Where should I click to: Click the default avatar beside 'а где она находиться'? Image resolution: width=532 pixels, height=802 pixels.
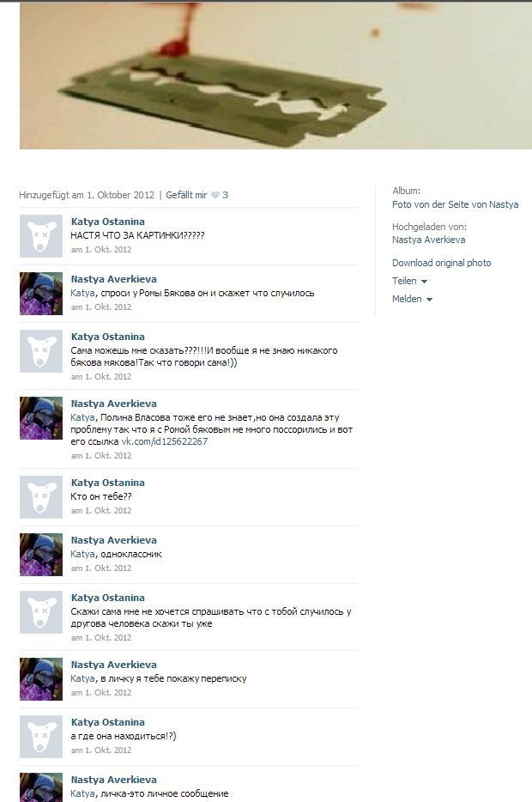pos(41,737)
